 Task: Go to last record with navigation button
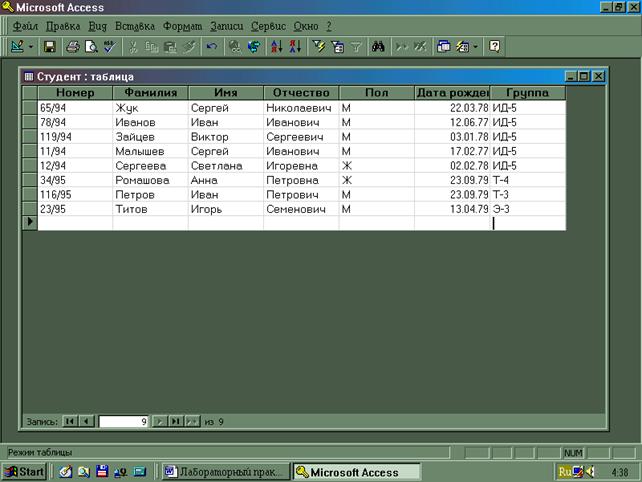(176, 421)
